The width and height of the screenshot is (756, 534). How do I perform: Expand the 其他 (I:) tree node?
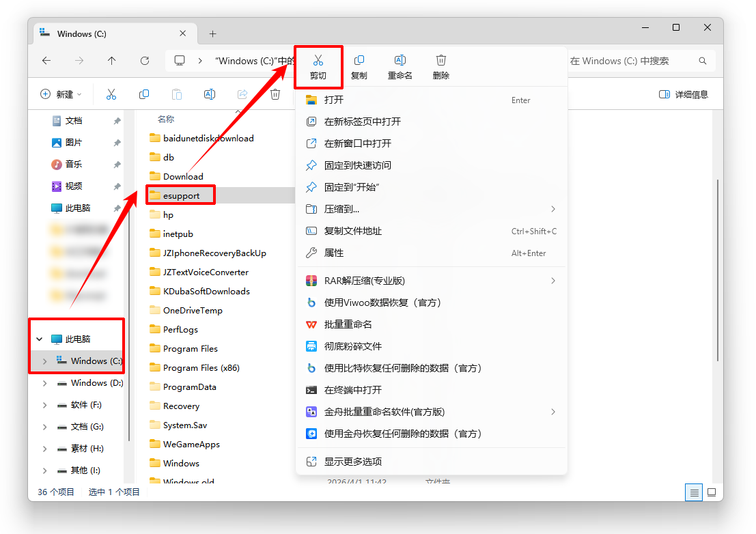coord(44,470)
